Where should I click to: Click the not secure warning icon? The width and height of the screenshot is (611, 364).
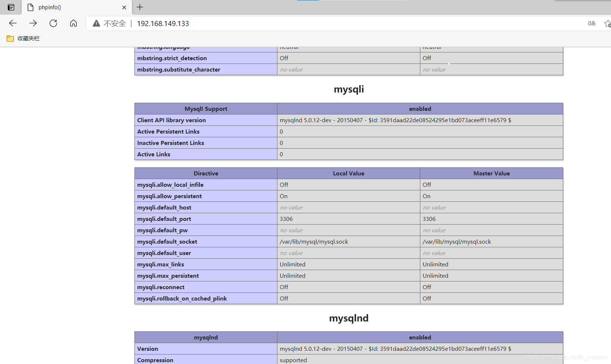coord(96,23)
